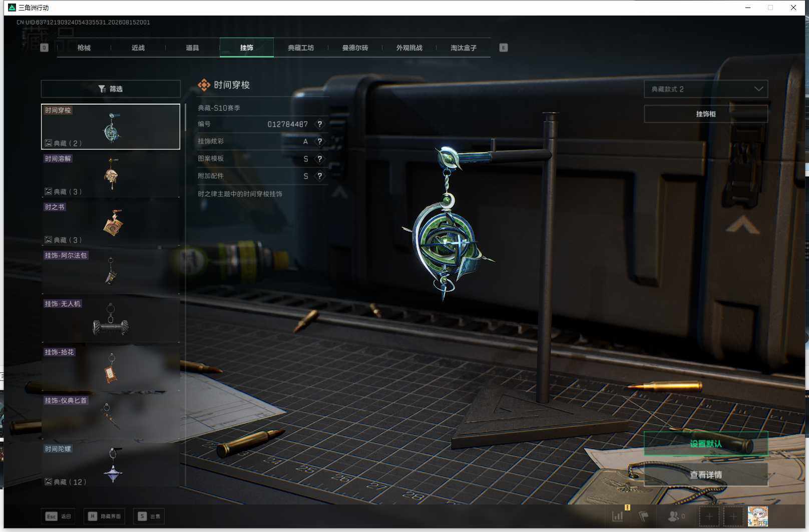Viewport: 809px width, 532px height.
Task: Click the flag icon in bottom bar
Action: (644, 516)
